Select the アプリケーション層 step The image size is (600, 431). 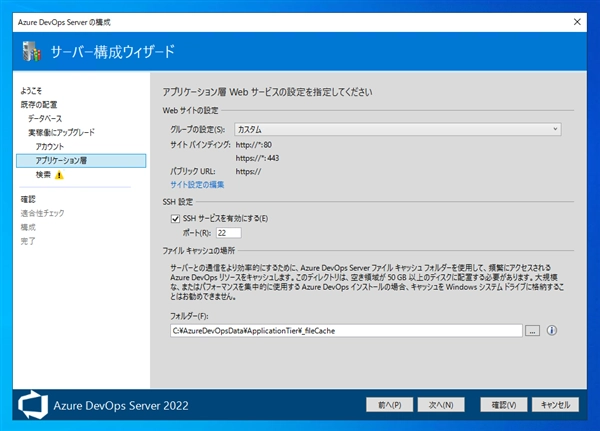click(81, 161)
